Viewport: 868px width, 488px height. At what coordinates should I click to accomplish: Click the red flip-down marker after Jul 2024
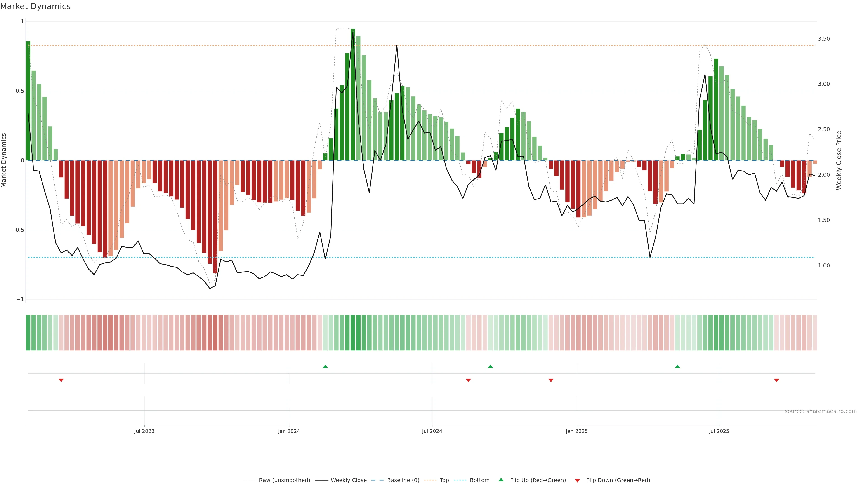pyautogui.click(x=468, y=380)
